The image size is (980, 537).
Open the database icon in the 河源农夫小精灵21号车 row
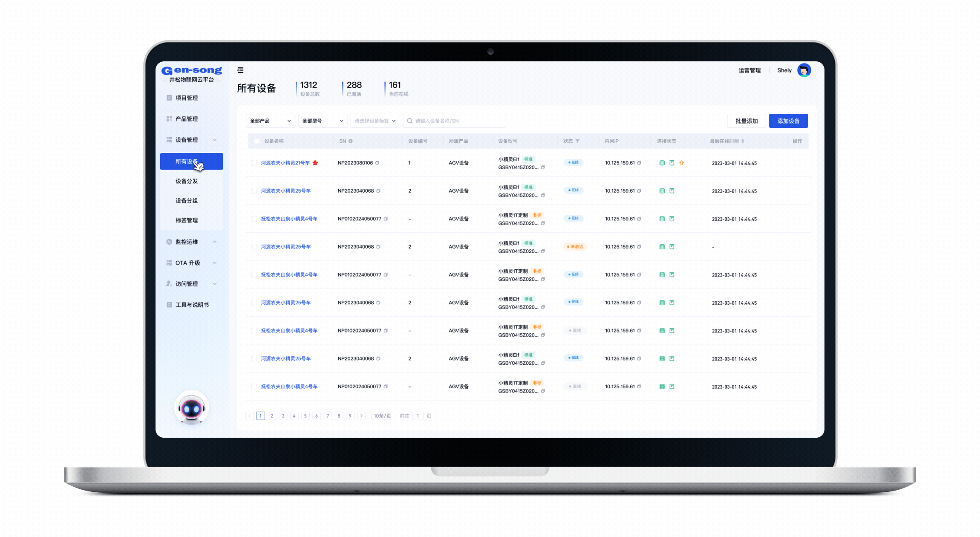662,163
